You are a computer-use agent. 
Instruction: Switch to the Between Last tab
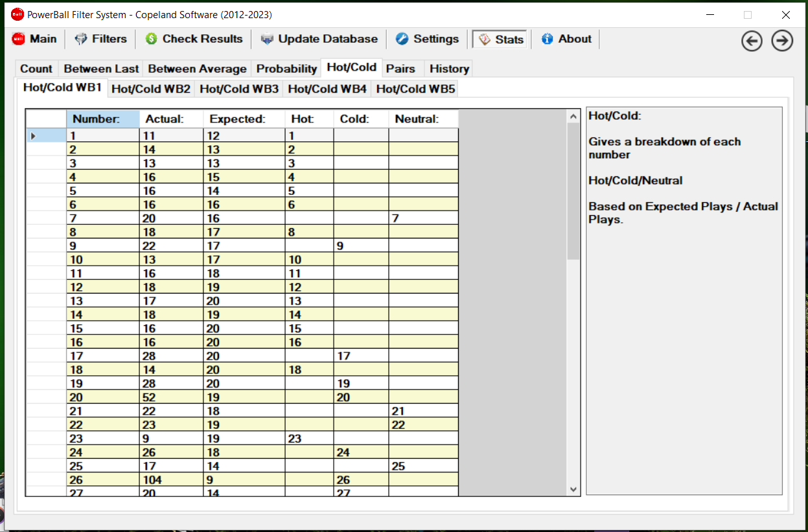tap(101, 69)
